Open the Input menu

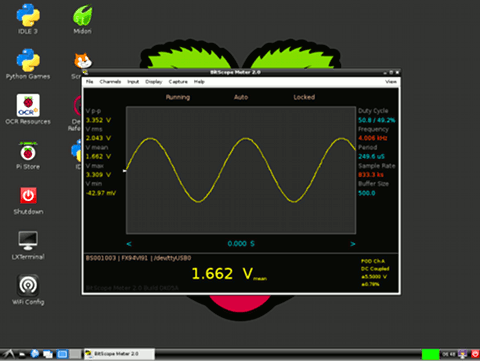pyautogui.click(x=133, y=82)
